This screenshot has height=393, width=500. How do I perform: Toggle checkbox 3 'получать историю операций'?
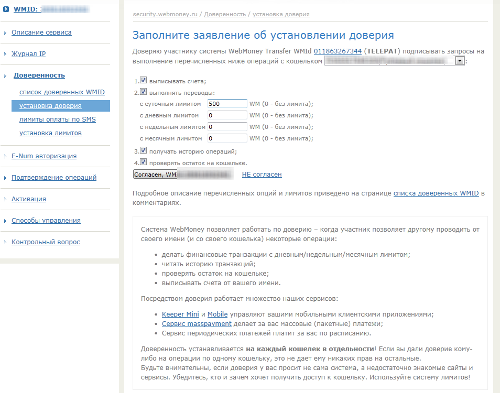(x=143, y=150)
